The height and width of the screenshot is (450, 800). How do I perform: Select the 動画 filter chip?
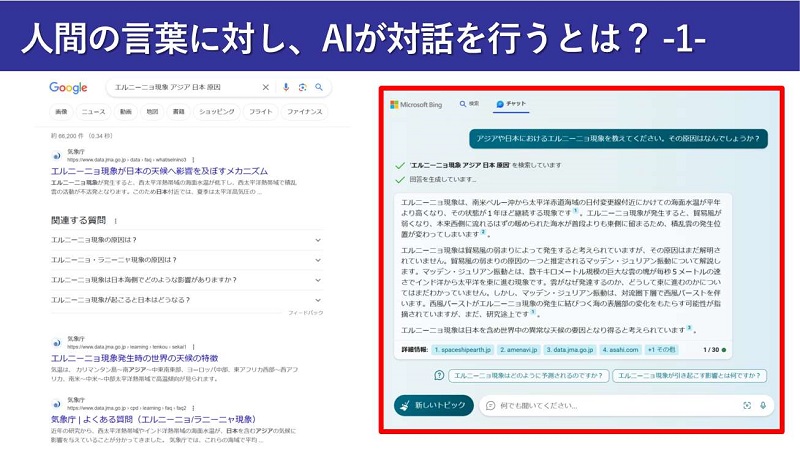(x=126, y=112)
